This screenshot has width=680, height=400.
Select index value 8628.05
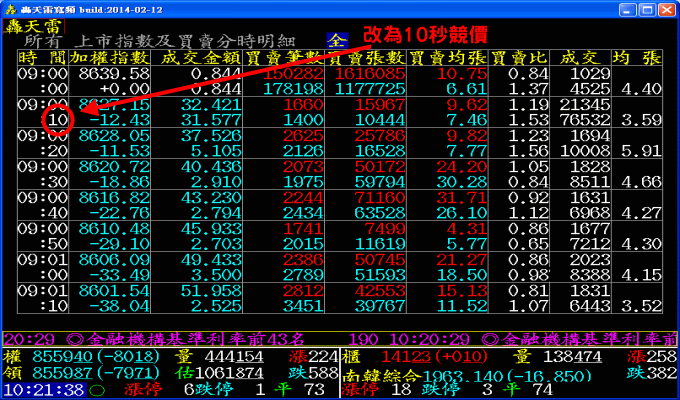coord(114,136)
